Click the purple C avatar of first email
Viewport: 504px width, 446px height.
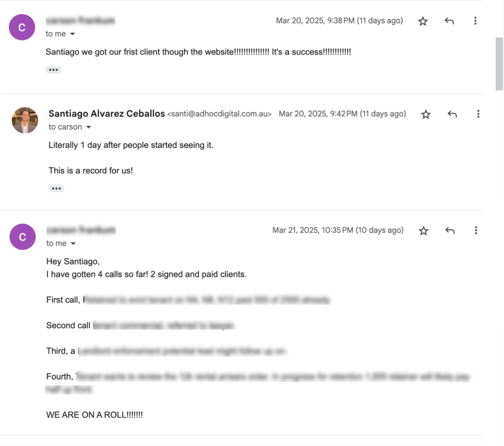(x=22, y=28)
